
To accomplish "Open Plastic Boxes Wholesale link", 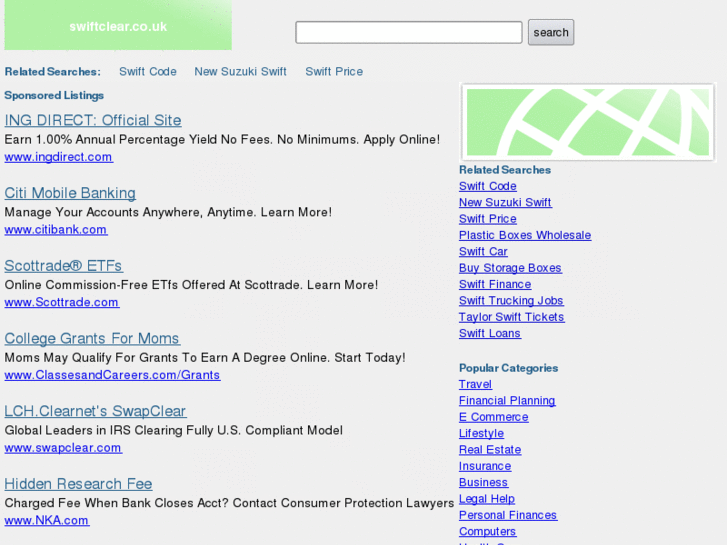I will click(x=525, y=236).
